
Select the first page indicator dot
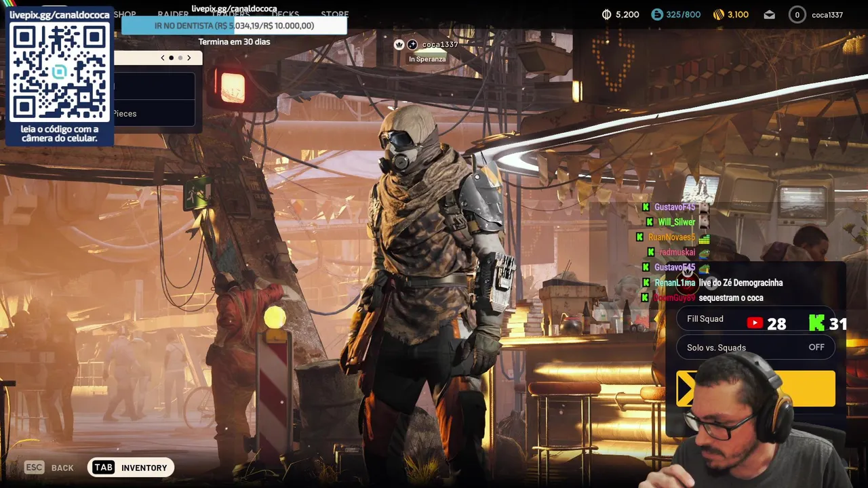click(171, 58)
